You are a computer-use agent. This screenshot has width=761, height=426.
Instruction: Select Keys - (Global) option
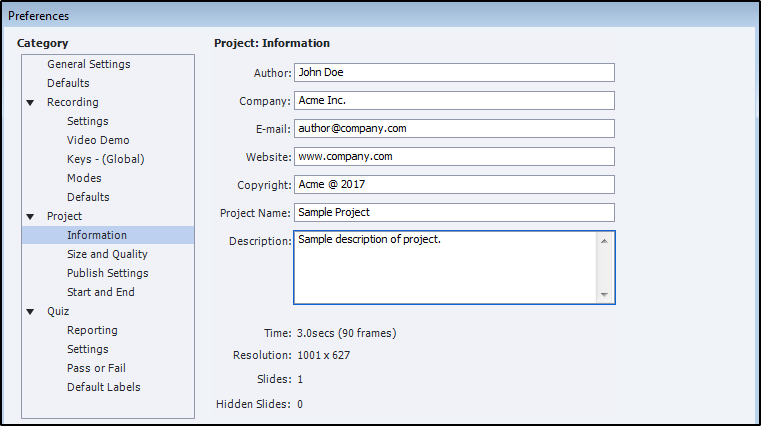[106, 159]
